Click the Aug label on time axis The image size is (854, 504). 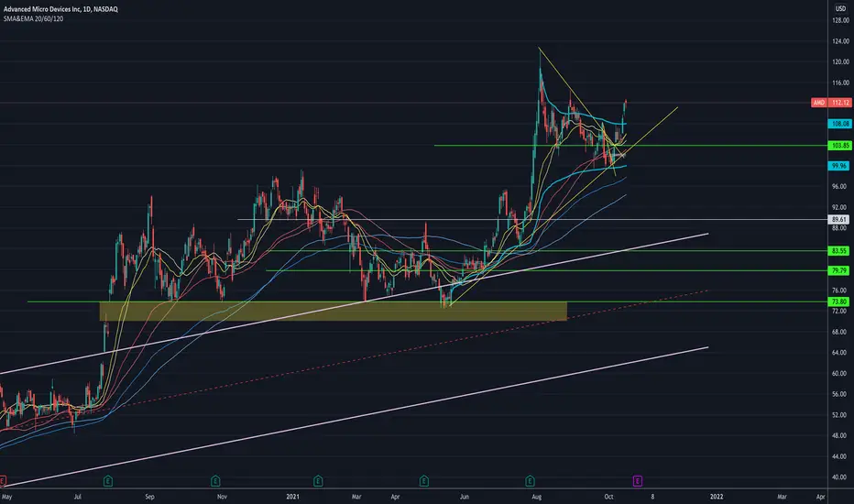[536, 497]
